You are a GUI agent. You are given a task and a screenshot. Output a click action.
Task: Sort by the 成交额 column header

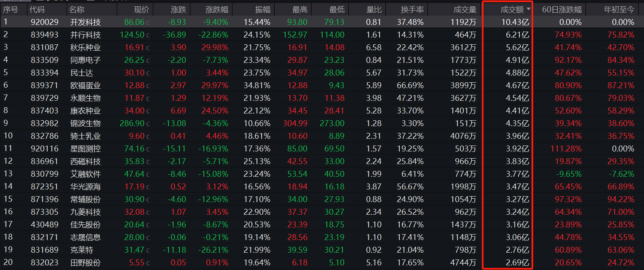click(x=511, y=9)
